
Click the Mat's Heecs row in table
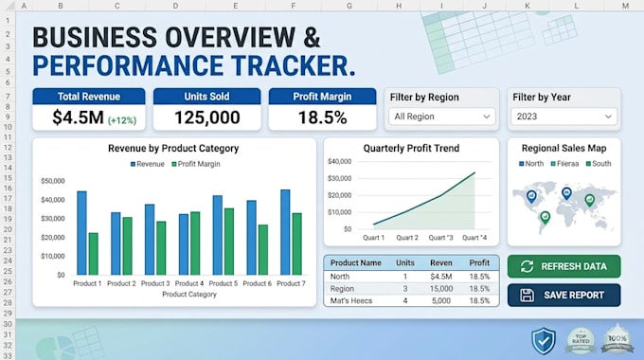click(x=411, y=300)
